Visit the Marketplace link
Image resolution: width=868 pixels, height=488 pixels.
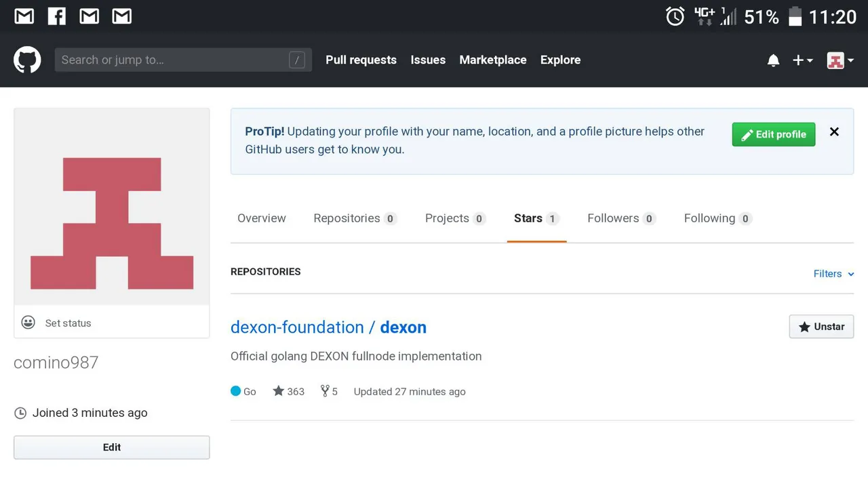[x=493, y=60]
